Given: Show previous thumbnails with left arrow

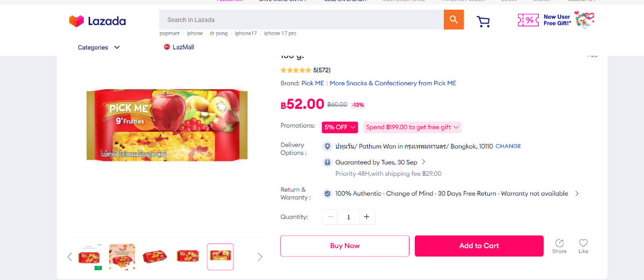Looking at the screenshot, I should tap(69, 257).
